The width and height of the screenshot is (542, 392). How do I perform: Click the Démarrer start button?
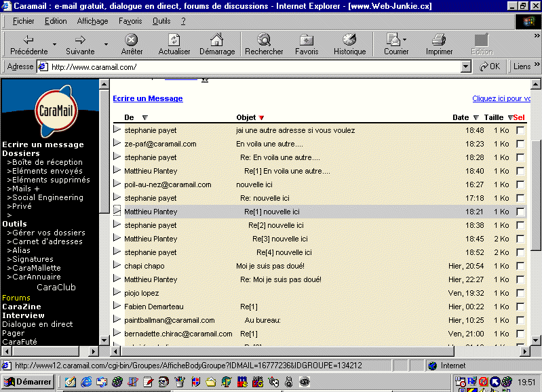click(x=28, y=382)
